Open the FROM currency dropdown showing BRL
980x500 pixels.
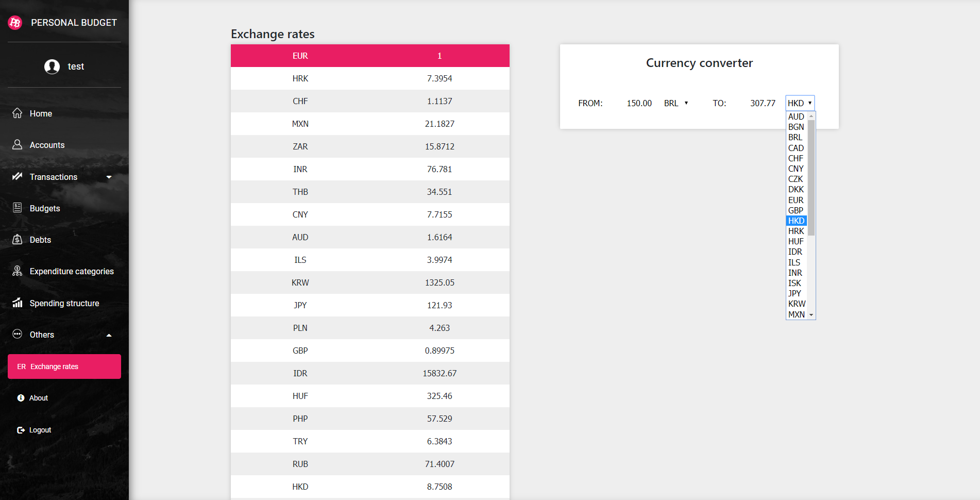point(677,103)
